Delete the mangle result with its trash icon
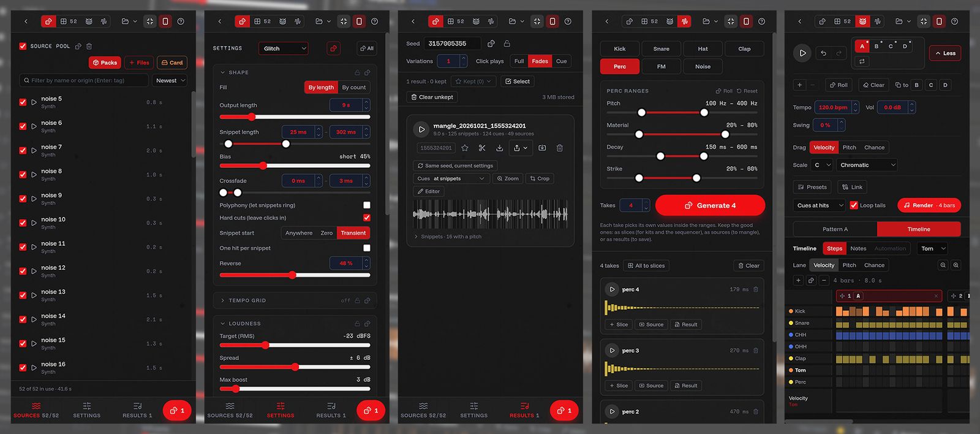The height and width of the screenshot is (434, 980). pos(560,148)
